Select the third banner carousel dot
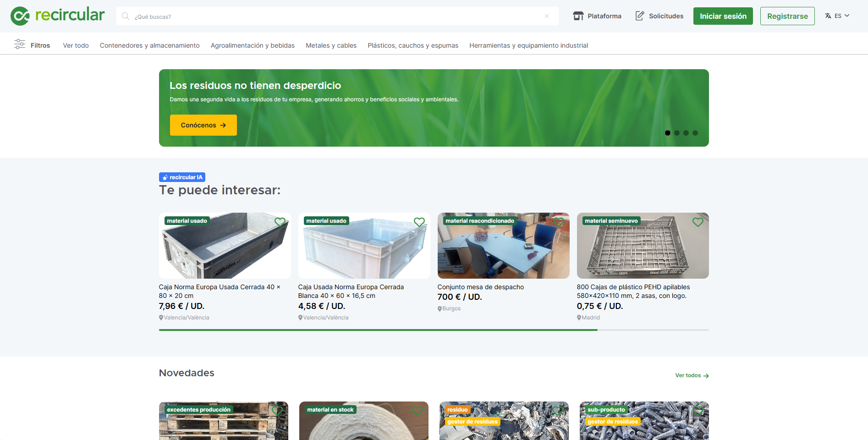The image size is (868, 440). click(x=686, y=133)
